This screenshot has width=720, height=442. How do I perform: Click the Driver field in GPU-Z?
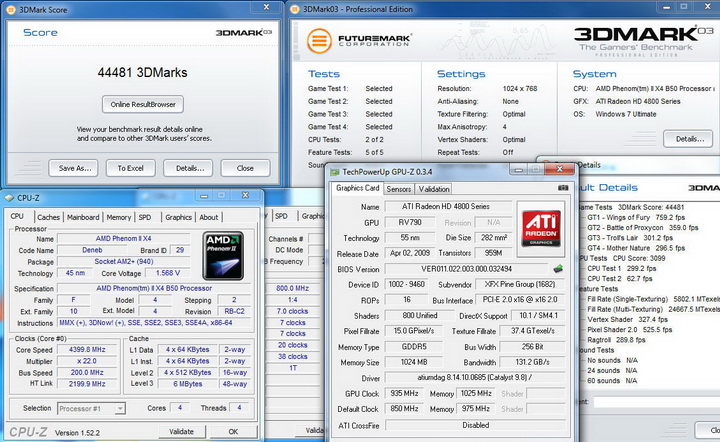(x=474, y=377)
